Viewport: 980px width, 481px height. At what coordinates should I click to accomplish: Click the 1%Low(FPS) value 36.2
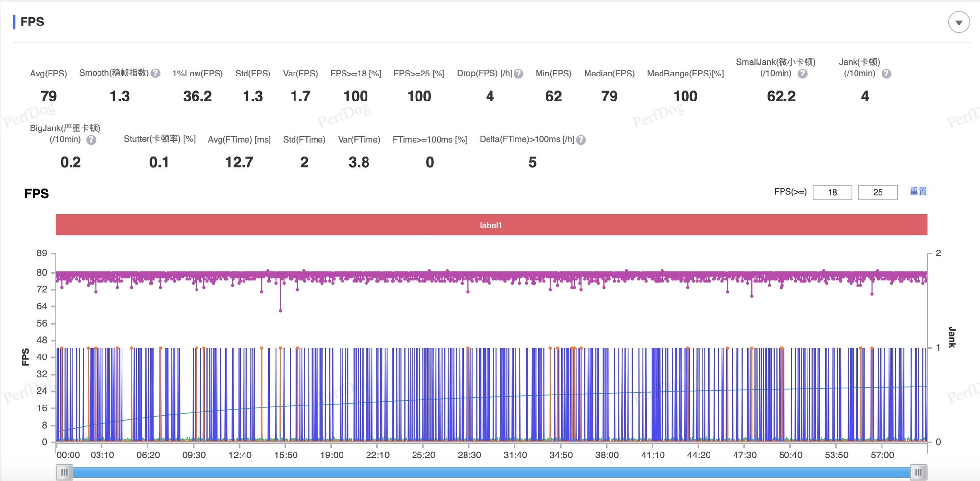tap(197, 96)
